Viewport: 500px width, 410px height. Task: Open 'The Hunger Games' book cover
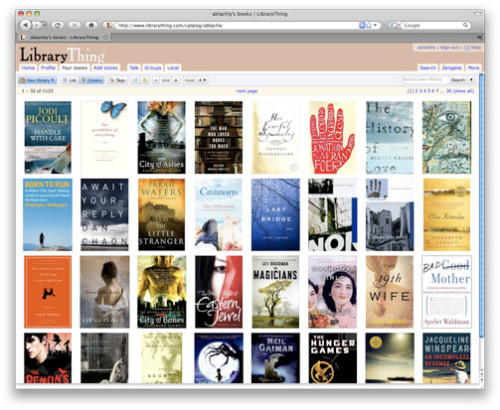click(332, 358)
